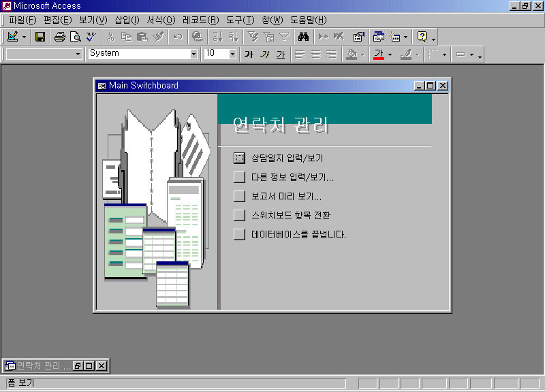Toggle the Apply Filter funnel button

(284, 37)
